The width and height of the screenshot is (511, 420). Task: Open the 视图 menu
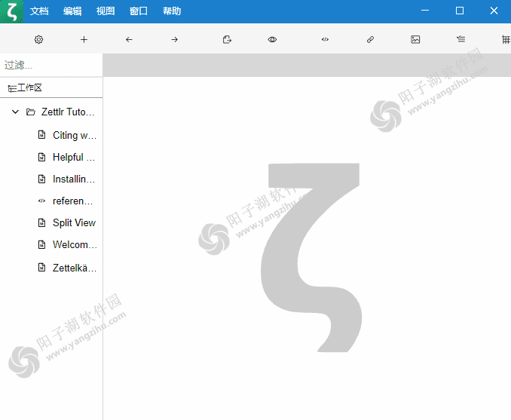click(x=106, y=11)
